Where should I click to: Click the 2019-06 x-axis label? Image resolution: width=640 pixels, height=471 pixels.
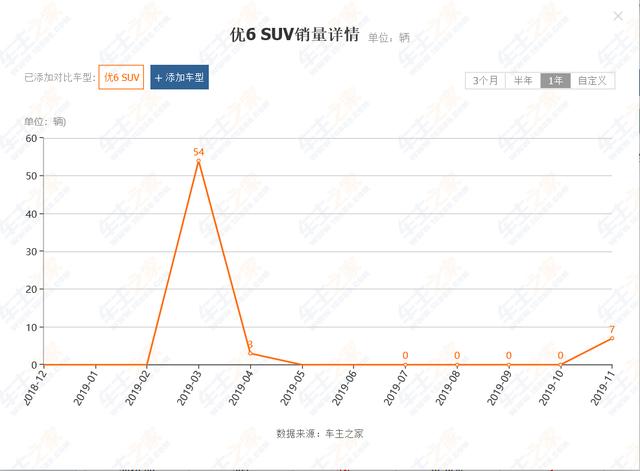344,387
